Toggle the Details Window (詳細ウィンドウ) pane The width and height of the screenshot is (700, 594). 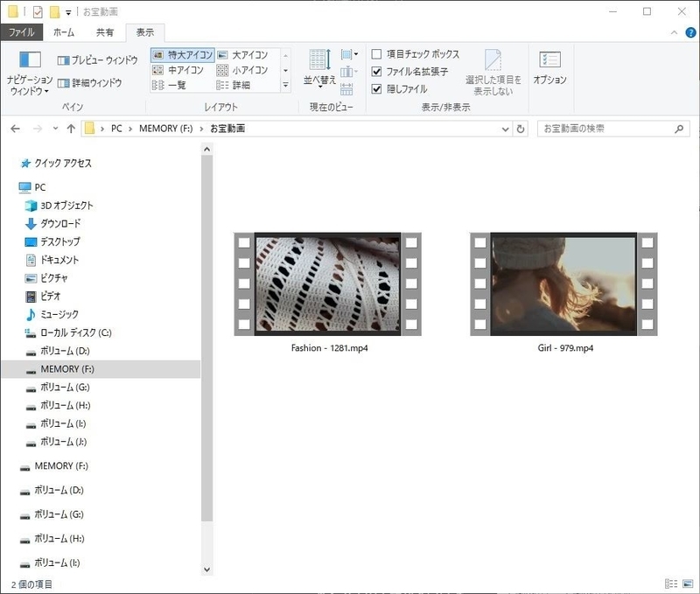pos(90,82)
